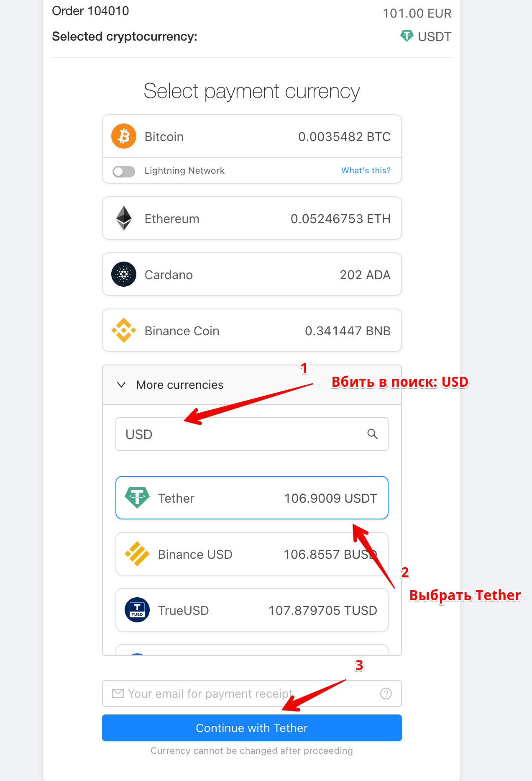The width and height of the screenshot is (532, 781).
Task: Click the chevron beside More currencies
Action: [121, 385]
